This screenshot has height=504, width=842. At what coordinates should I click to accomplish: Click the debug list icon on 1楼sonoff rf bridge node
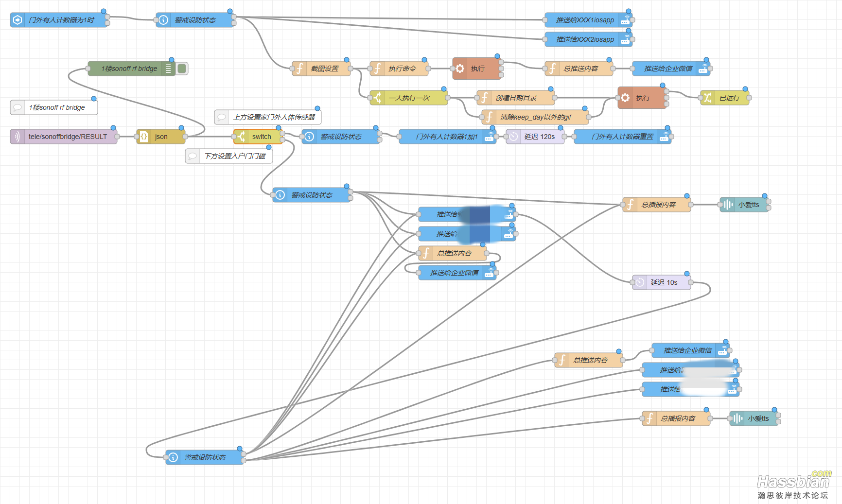[168, 69]
